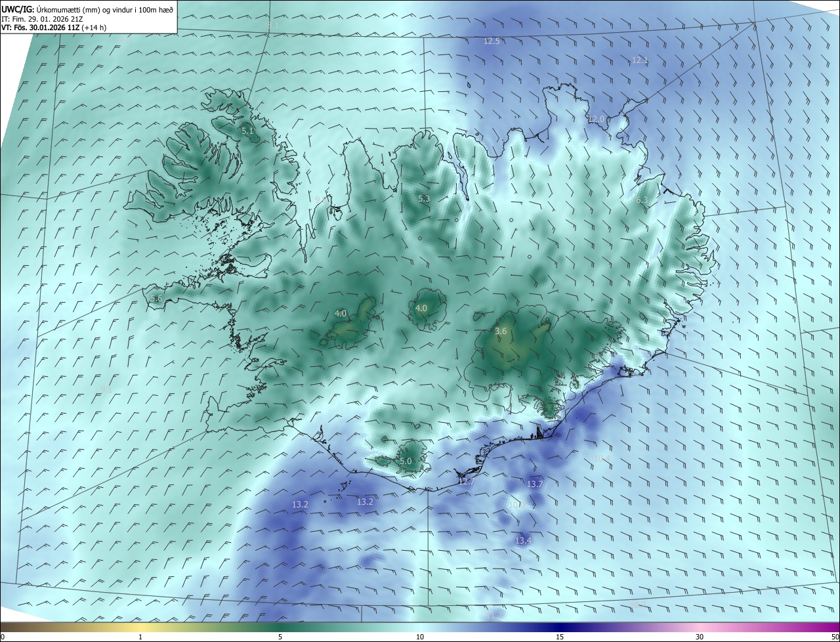Click the '50' tick label on color scale

[x=835, y=637]
